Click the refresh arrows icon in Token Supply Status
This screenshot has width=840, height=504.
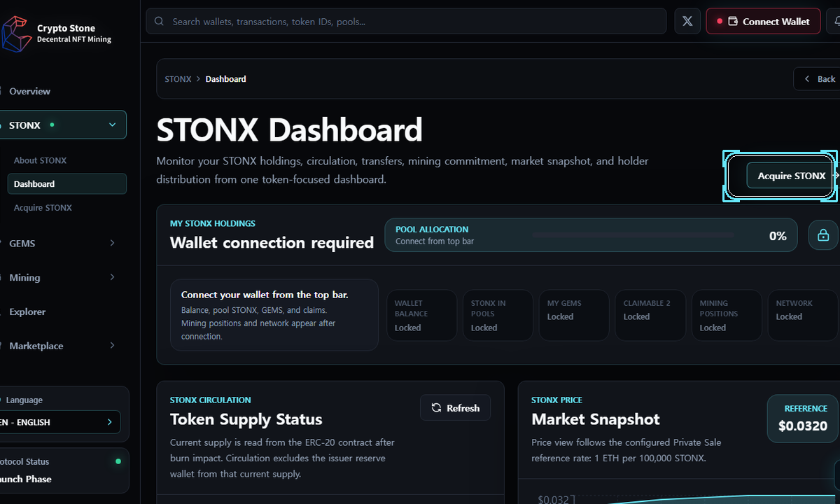(x=436, y=407)
